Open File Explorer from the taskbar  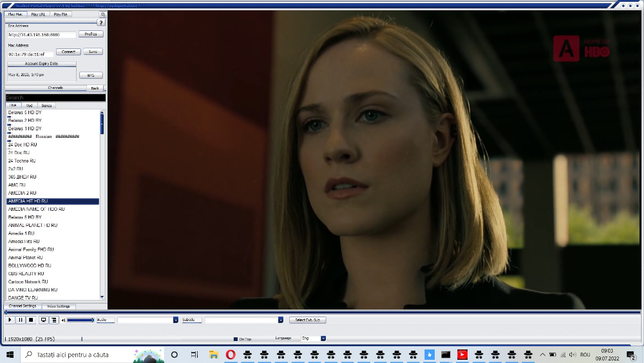(214, 355)
